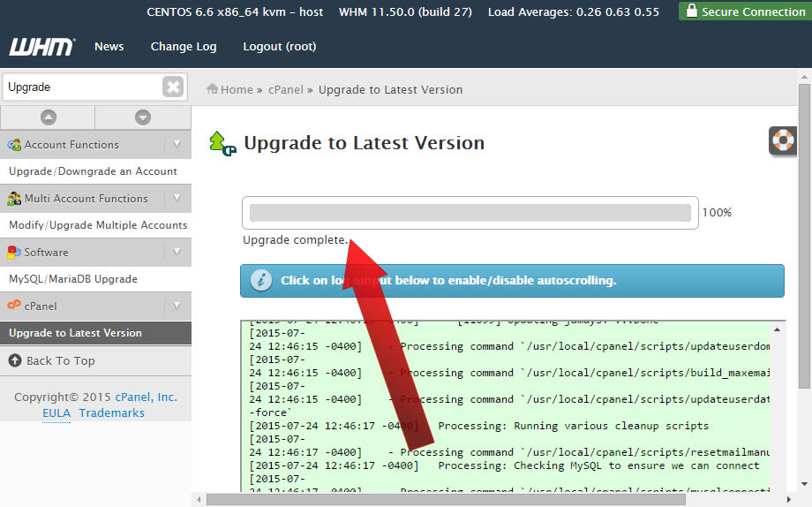Click the Home breadcrumb house icon
This screenshot has height=507, width=812.
click(212, 88)
